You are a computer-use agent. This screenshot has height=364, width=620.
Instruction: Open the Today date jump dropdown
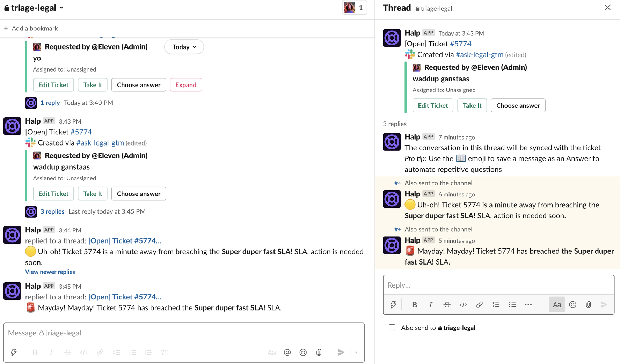[184, 47]
